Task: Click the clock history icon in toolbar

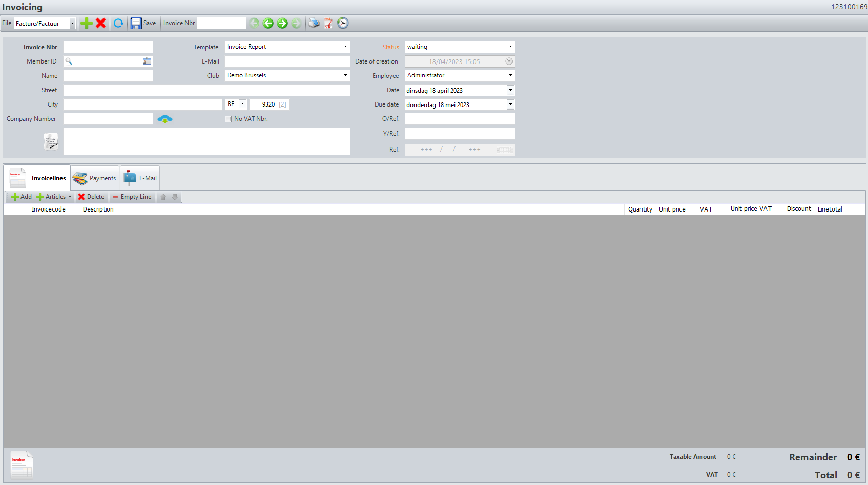Action: tap(343, 23)
